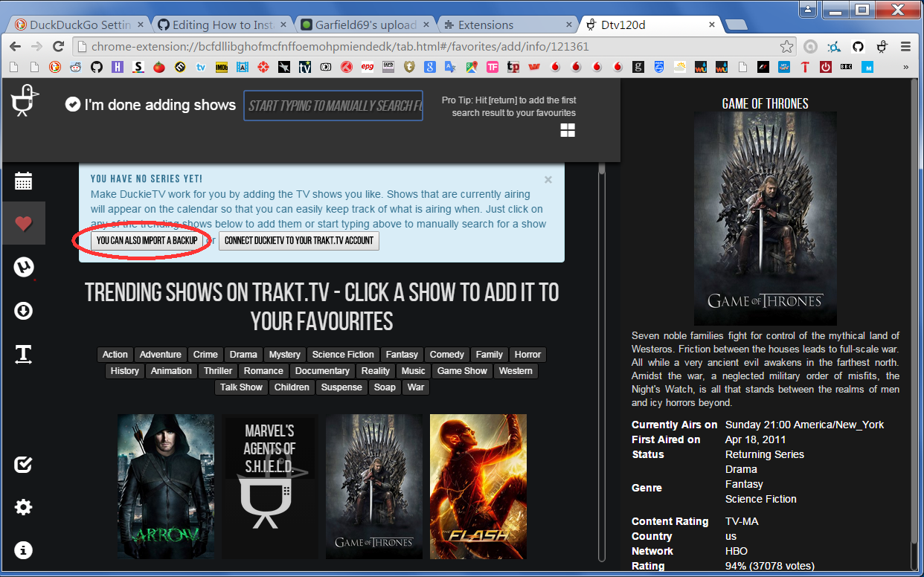
Task: Select the Dtv120d tab
Action: tap(650, 25)
